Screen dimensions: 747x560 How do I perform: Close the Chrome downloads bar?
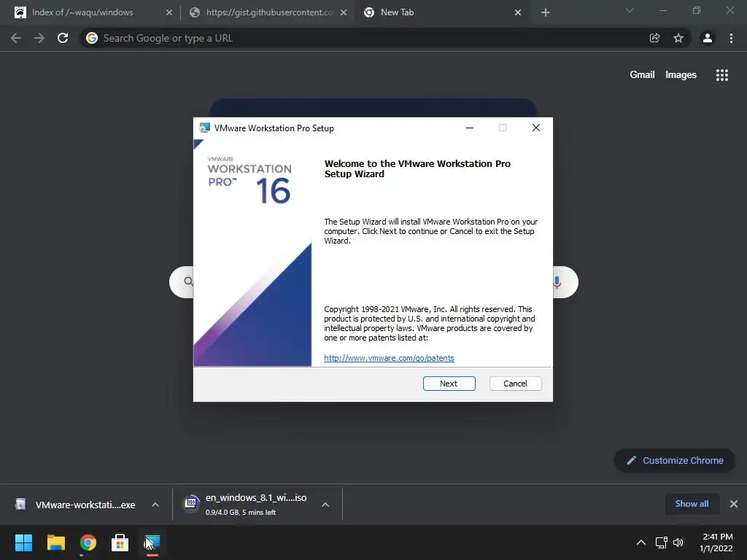(734, 504)
